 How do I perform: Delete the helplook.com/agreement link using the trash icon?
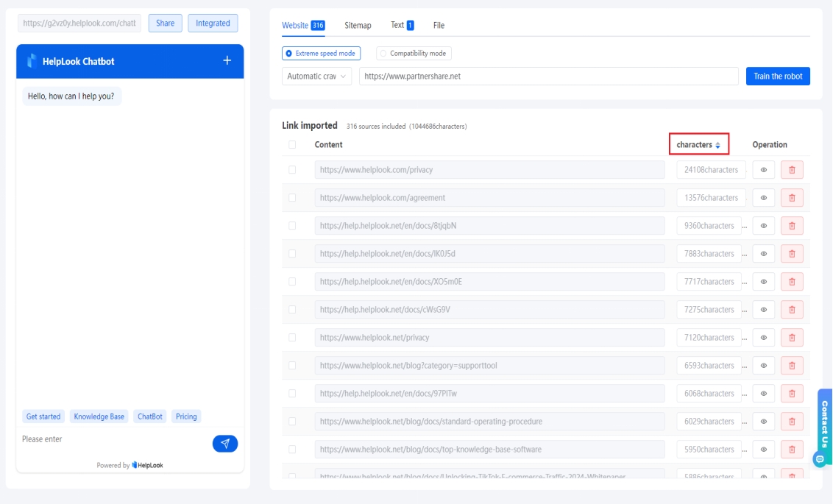pos(792,197)
